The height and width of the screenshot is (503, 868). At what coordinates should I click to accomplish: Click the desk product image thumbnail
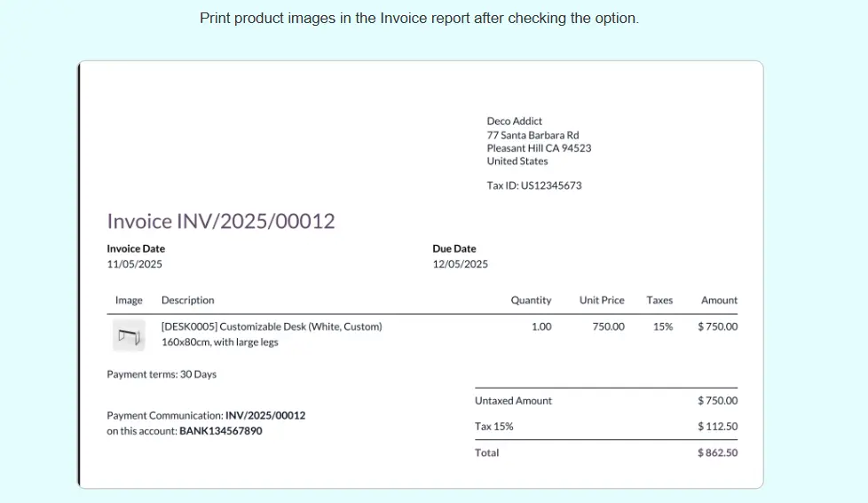[x=129, y=335]
